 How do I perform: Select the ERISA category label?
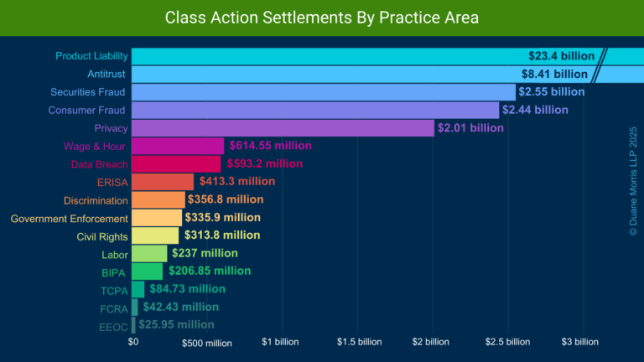point(112,182)
